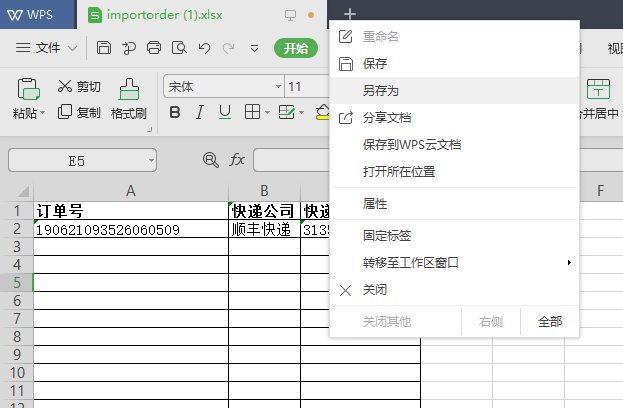Expand the Paste (粘贴) dropdown arrow

click(43, 113)
